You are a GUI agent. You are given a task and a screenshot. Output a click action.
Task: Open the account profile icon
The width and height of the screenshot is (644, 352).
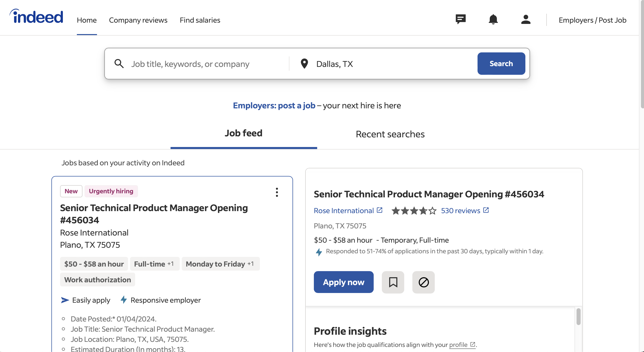tap(526, 19)
